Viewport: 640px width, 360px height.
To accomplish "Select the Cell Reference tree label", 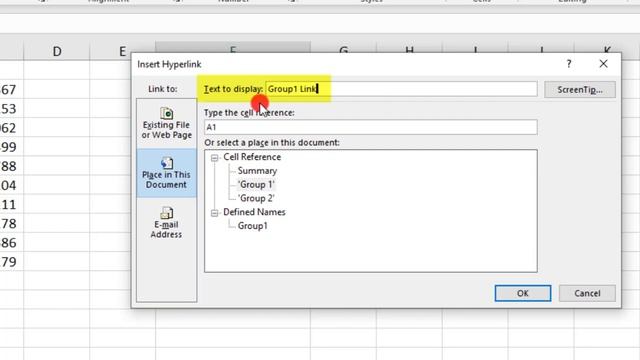I will [252, 157].
